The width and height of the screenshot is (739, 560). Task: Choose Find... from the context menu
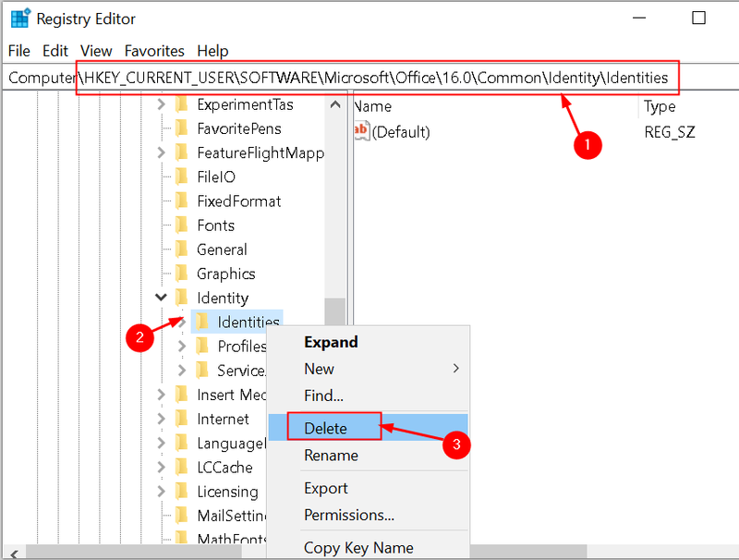coord(368,396)
